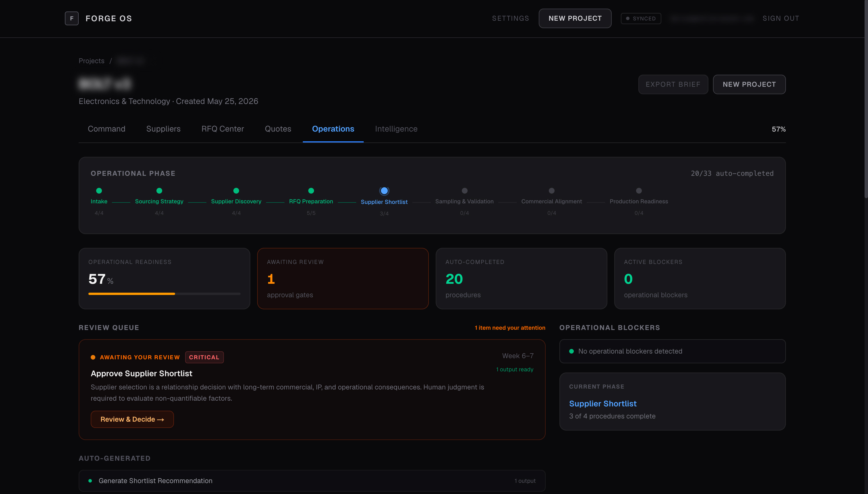Open Supplier Shortlist link under Current Phase
The image size is (868, 494).
pyautogui.click(x=602, y=404)
